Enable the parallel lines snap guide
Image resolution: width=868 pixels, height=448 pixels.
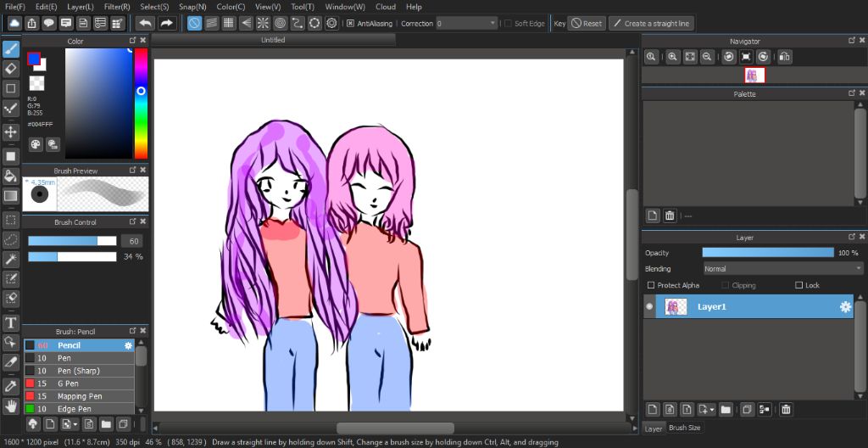click(211, 23)
